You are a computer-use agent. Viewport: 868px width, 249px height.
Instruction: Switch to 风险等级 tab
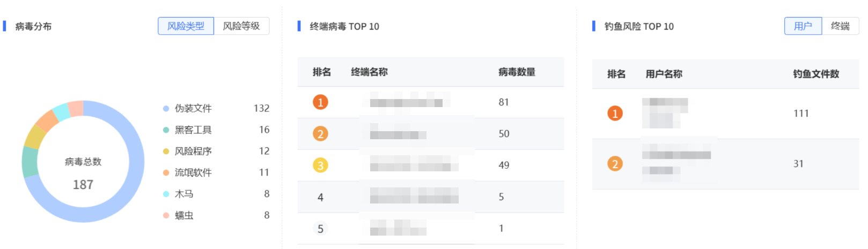tap(241, 26)
